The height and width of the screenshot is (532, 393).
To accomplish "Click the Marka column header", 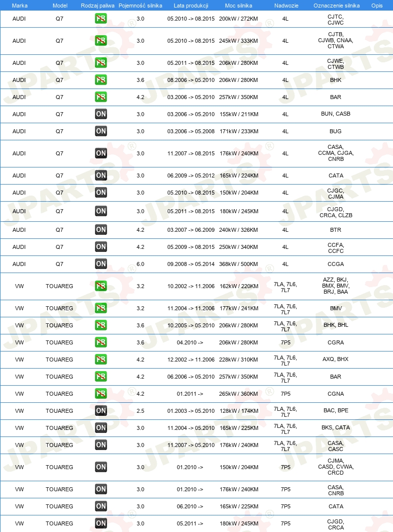I will 20,6.
